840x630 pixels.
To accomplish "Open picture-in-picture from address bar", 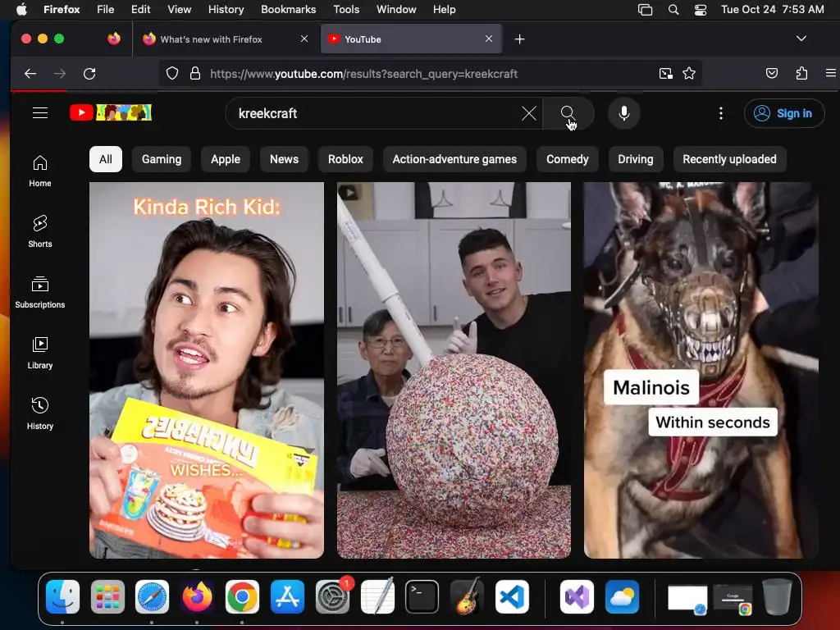I will pyautogui.click(x=665, y=73).
